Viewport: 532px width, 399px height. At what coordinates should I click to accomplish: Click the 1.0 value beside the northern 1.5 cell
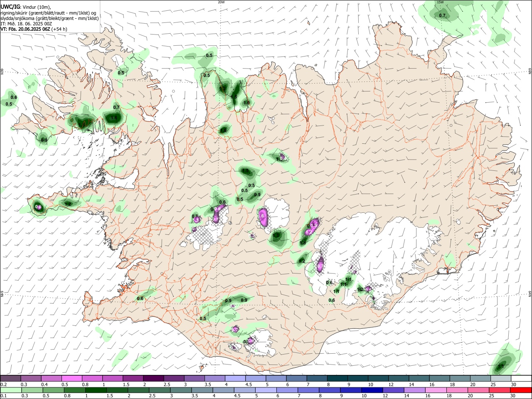[x=246, y=103]
